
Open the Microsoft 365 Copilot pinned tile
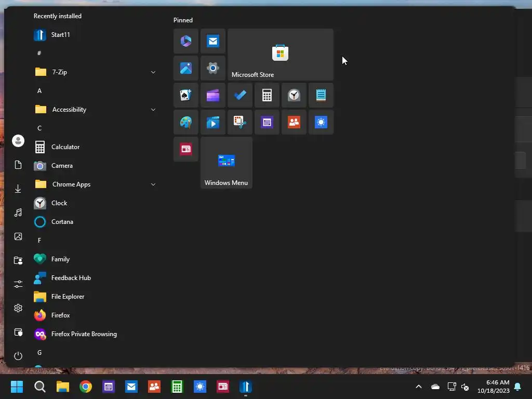click(x=186, y=41)
